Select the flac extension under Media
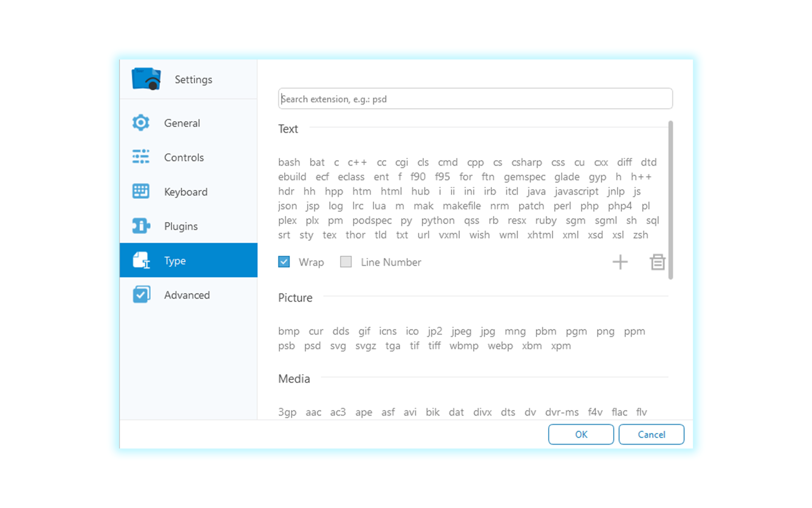Screen dimensions: 812x508 [x=619, y=412]
